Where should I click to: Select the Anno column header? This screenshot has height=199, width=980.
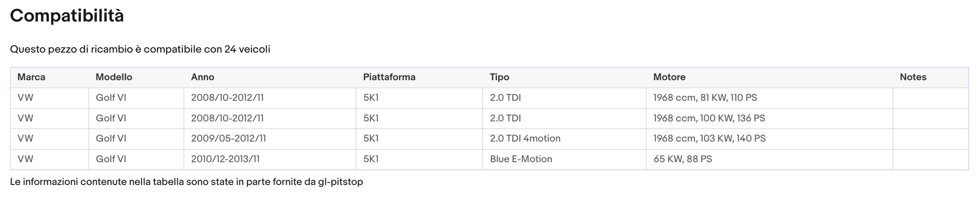pos(270,78)
